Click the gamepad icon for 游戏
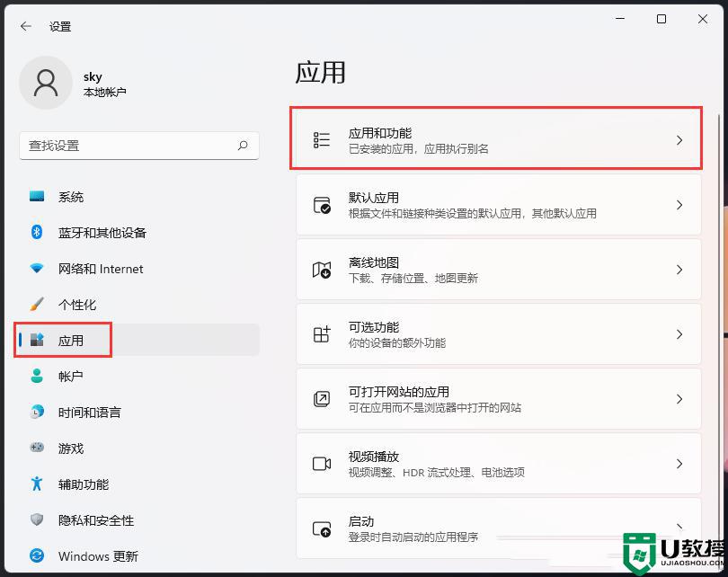The width and height of the screenshot is (728, 577). (37, 448)
